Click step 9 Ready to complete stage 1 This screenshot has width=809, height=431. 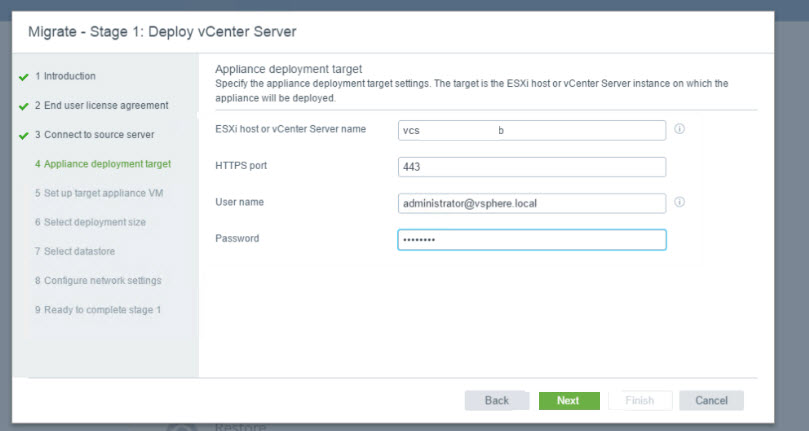click(x=97, y=310)
